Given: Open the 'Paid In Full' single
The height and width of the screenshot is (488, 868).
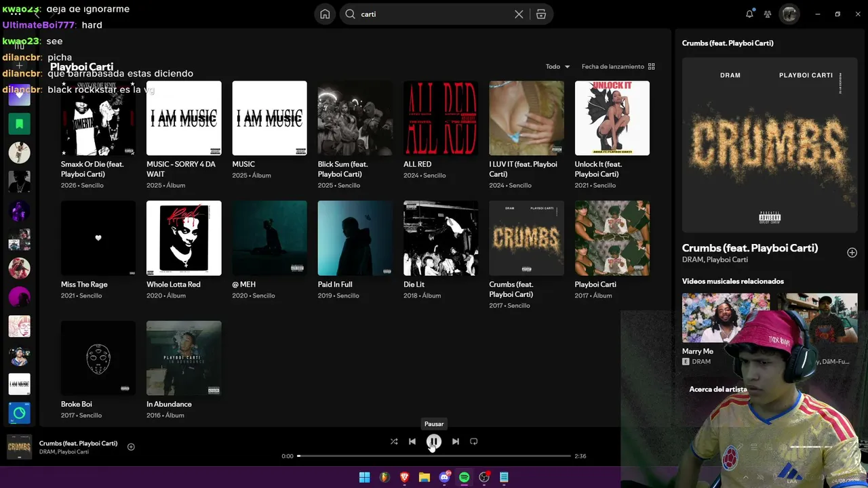Looking at the screenshot, I should 355,238.
